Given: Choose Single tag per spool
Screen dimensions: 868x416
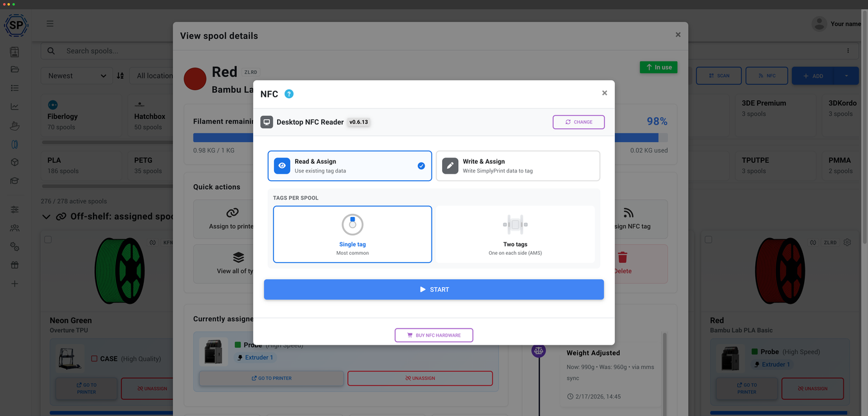Looking at the screenshot, I should [x=352, y=234].
